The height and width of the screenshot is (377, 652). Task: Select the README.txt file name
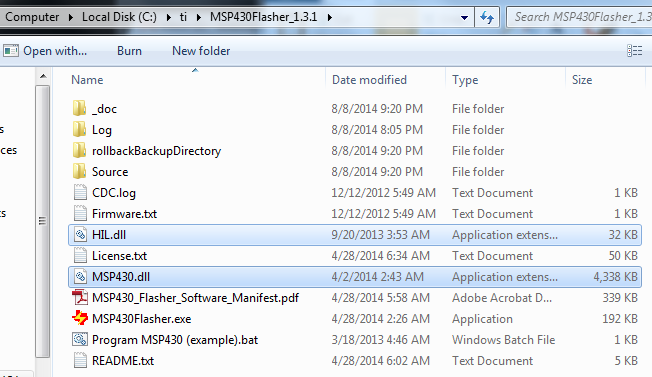pos(123,361)
